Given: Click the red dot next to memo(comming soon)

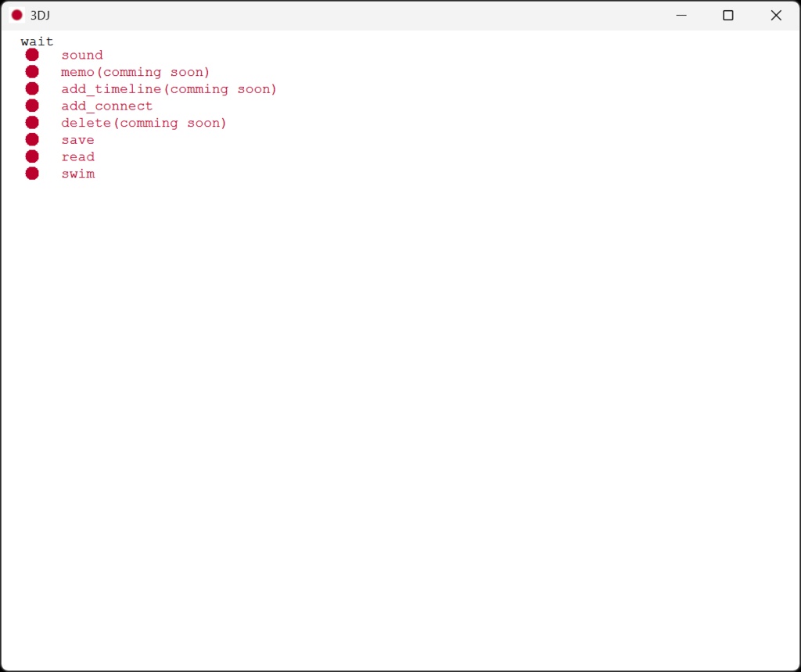Looking at the screenshot, I should (x=32, y=71).
